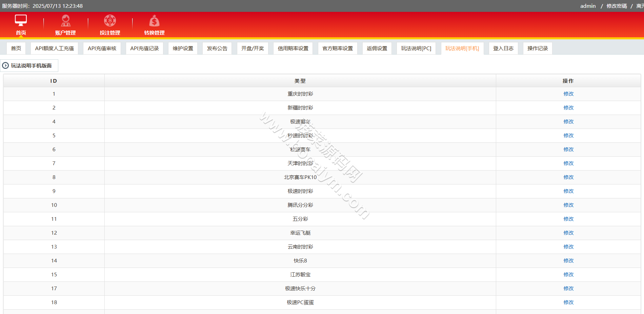Open the API充值审核 tab

point(102,48)
